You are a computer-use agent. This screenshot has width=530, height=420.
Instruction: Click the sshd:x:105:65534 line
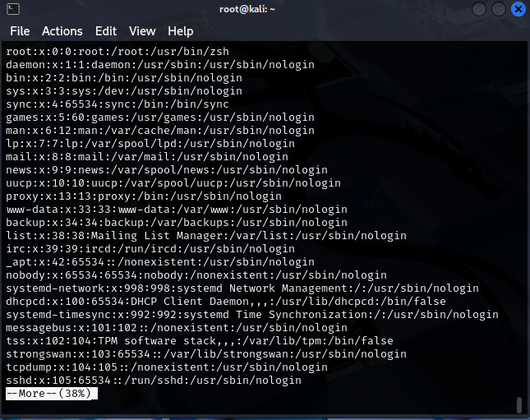click(x=154, y=381)
